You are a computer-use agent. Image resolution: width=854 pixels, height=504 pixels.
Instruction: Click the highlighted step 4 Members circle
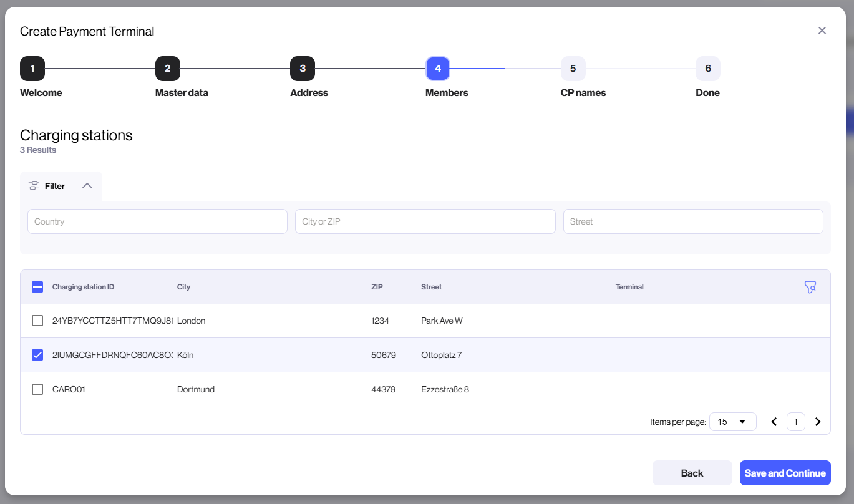pos(437,69)
